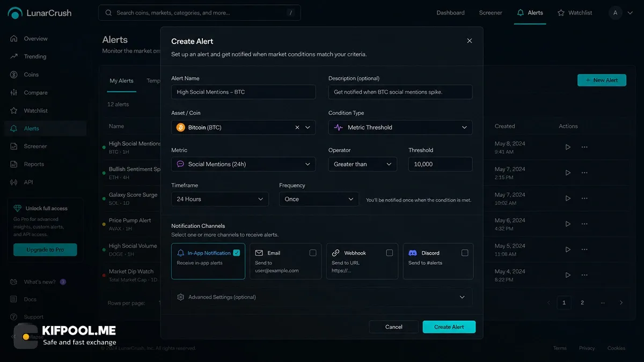The width and height of the screenshot is (644, 362).
Task: Click the user avatar A
Action: (x=615, y=13)
